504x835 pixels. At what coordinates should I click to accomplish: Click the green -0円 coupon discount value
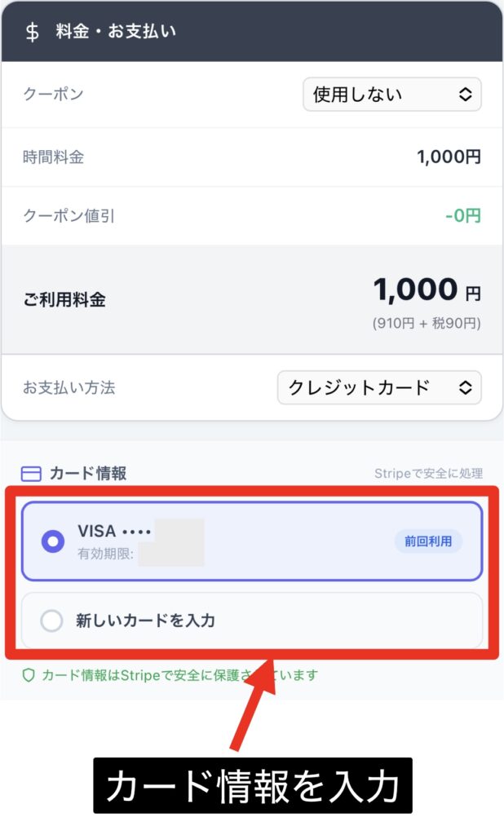pos(462,216)
